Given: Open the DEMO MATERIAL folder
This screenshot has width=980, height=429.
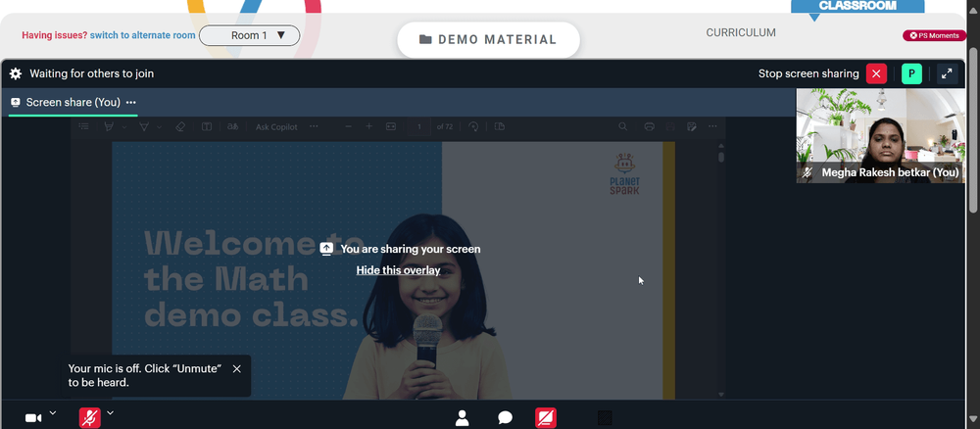Looking at the screenshot, I should point(488,39).
